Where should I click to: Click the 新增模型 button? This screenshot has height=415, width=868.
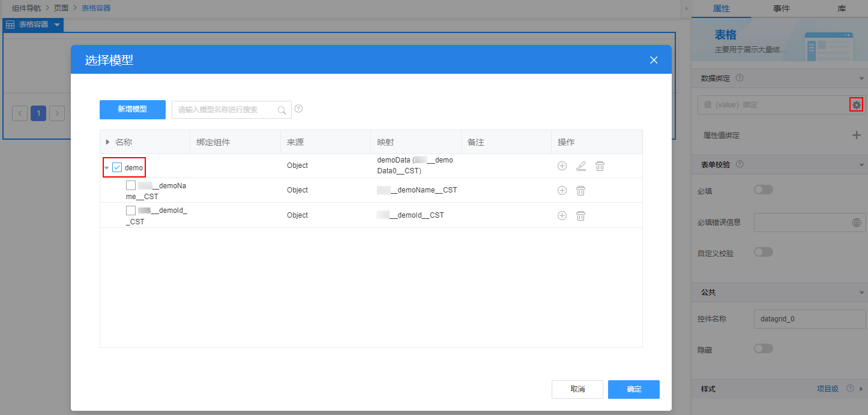coord(133,109)
